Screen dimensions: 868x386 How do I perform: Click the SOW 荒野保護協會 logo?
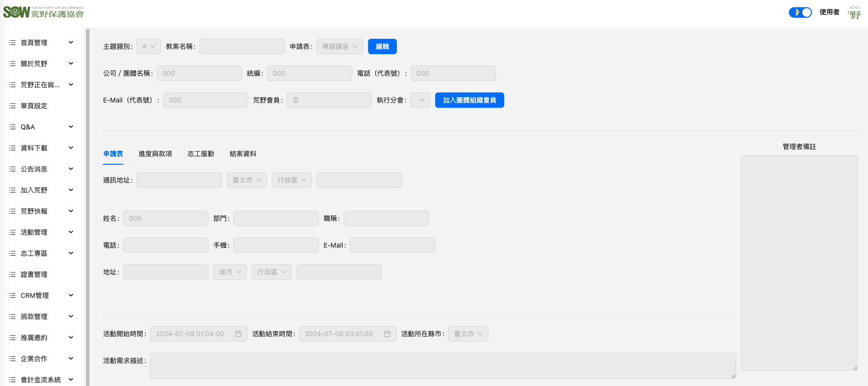(44, 12)
